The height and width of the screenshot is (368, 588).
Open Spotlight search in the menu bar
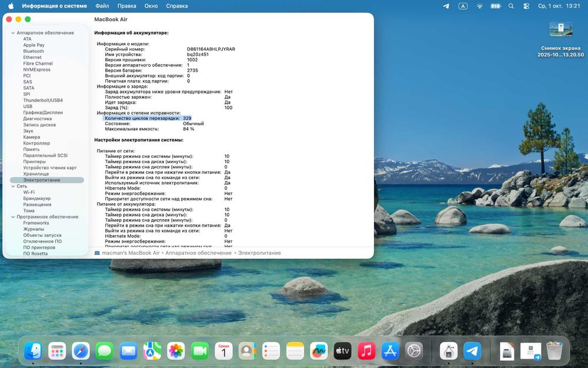(x=510, y=6)
